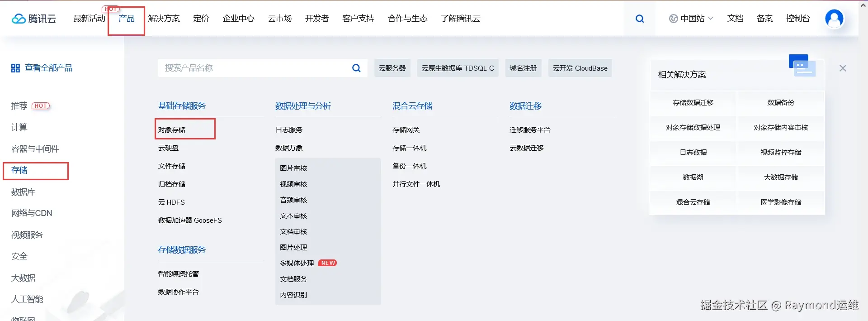Open the 控制台 console link
The image size is (868, 321).
[x=798, y=19]
